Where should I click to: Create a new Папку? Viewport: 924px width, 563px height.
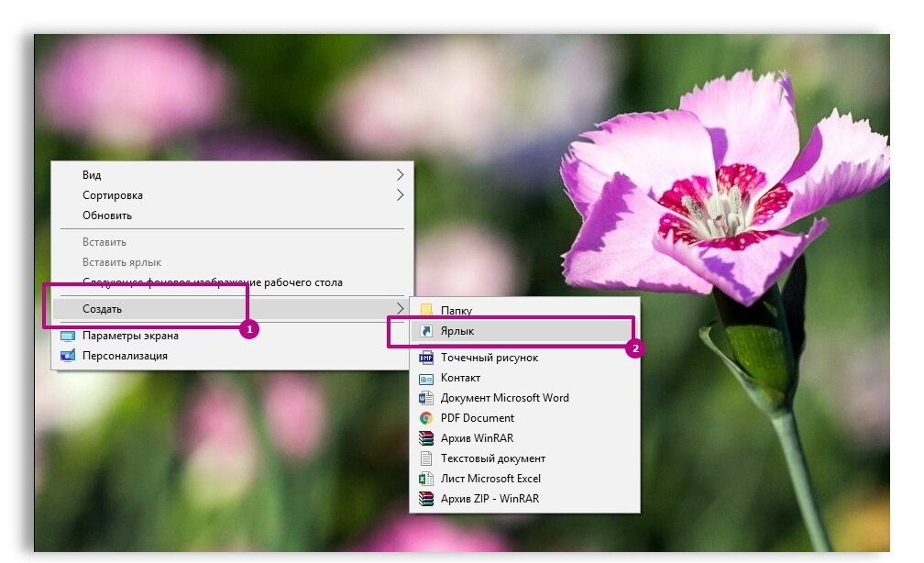524,310
